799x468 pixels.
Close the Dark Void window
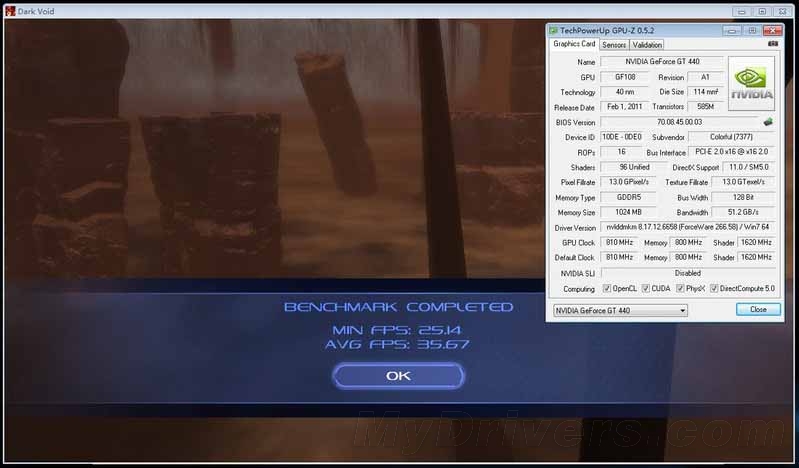tap(782, 11)
